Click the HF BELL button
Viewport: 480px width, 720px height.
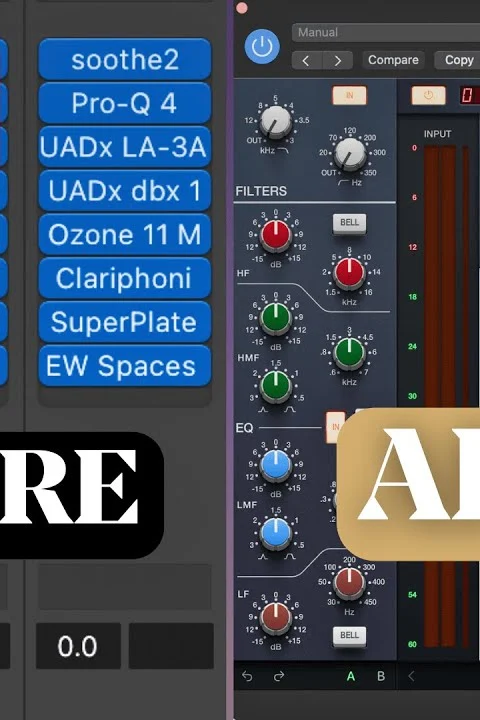pos(350,223)
